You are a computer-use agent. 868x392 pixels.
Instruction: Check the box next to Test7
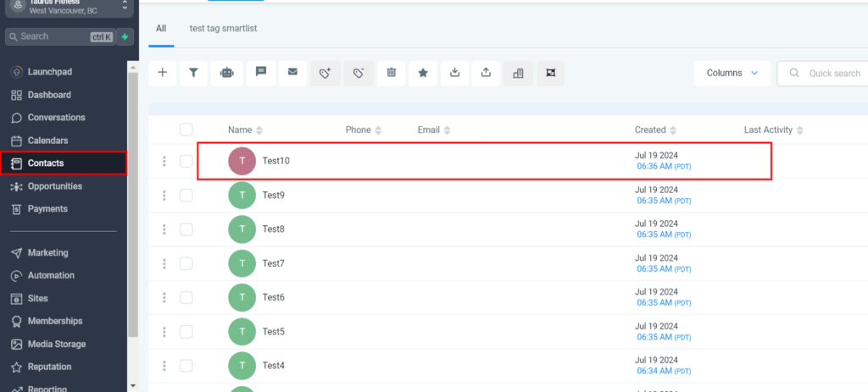point(186,263)
